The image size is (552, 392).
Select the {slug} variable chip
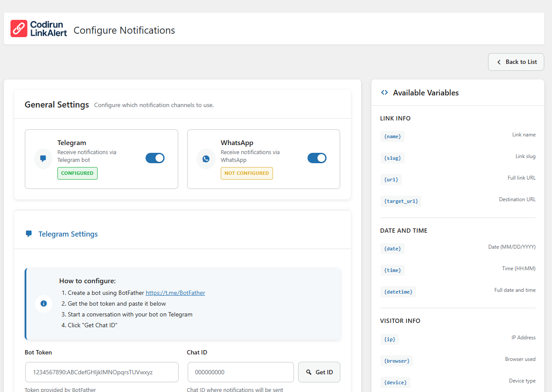pos(392,158)
